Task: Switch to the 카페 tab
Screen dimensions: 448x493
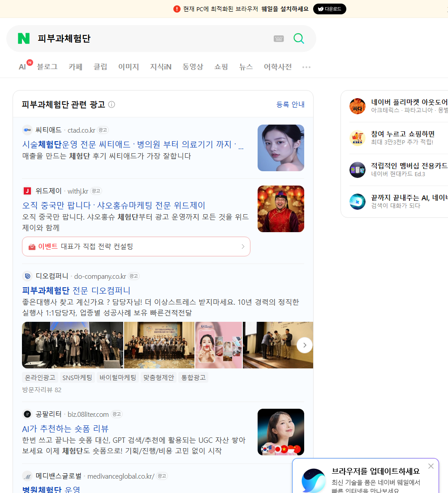Action: click(x=75, y=67)
